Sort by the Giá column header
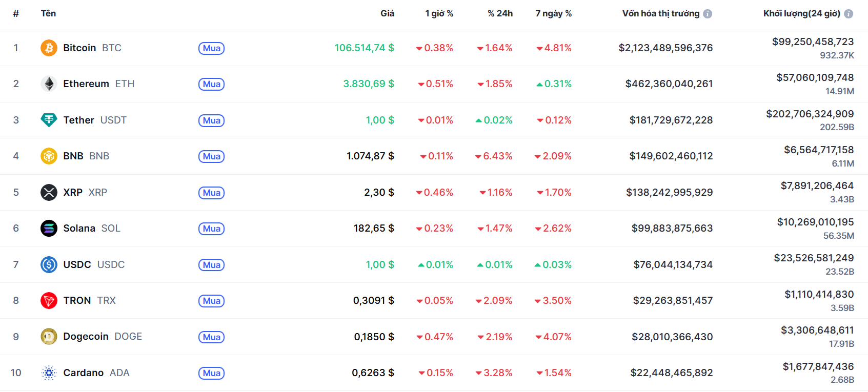This screenshot has height=392, width=868. pos(387,13)
